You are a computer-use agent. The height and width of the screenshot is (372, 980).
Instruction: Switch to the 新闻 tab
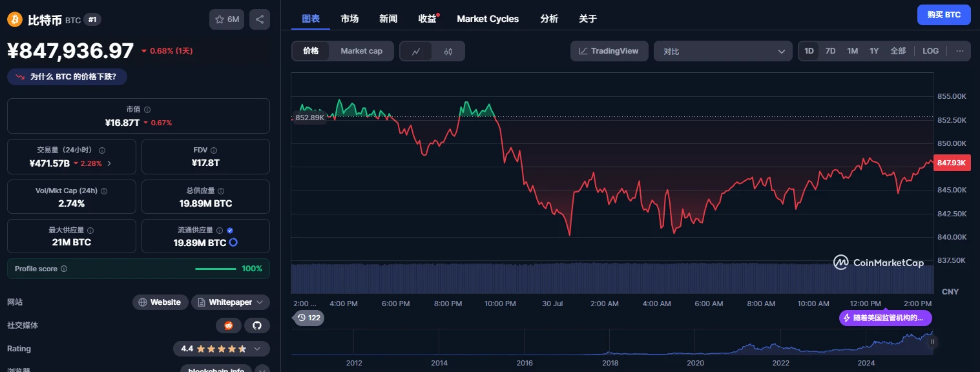point(388,19)
